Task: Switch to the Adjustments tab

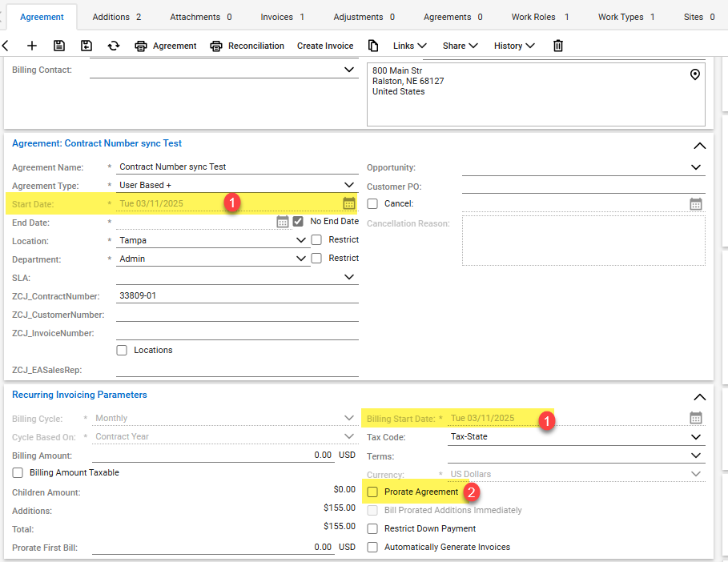Action: (x=364, y=17)
